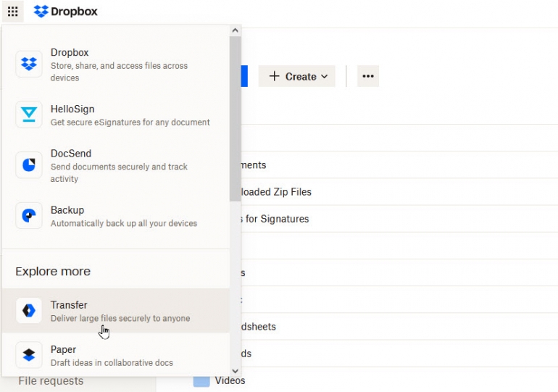The width and height of the screenshot is (558, 392).
Task: Click the Videos folder icon
Action: click(201, 381)
